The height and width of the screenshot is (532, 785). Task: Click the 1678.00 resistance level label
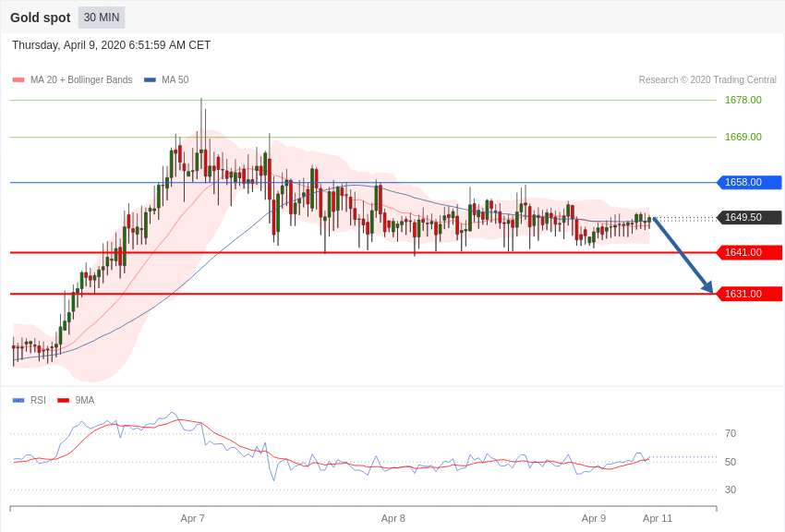tap(743, 100)
